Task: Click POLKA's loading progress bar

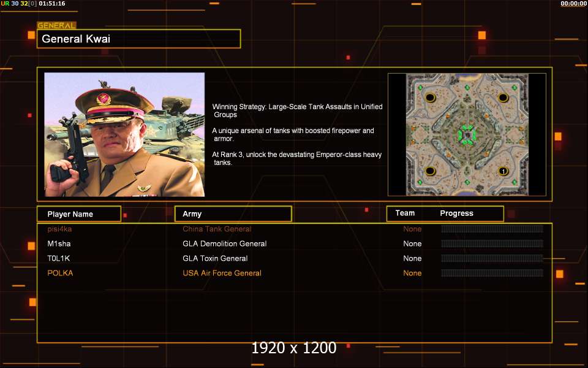Action: click(x=492, y=272)
